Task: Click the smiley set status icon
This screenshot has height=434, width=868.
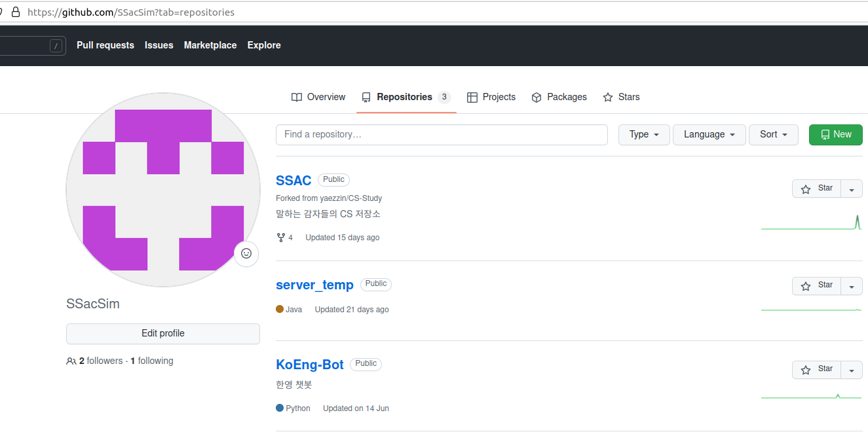Action: point(246,253)
